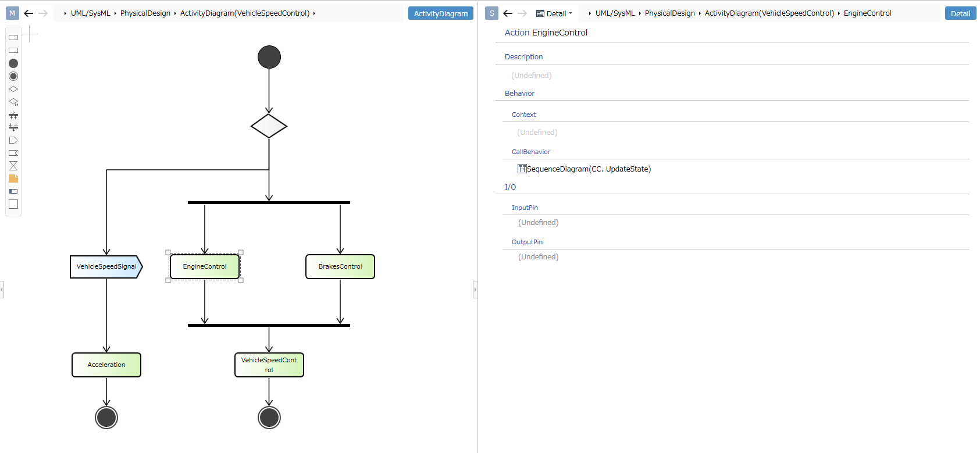Open SequenceDiagram(CC. UpdateState) link
Screen dimensions: 980x453
click(589, 169)
